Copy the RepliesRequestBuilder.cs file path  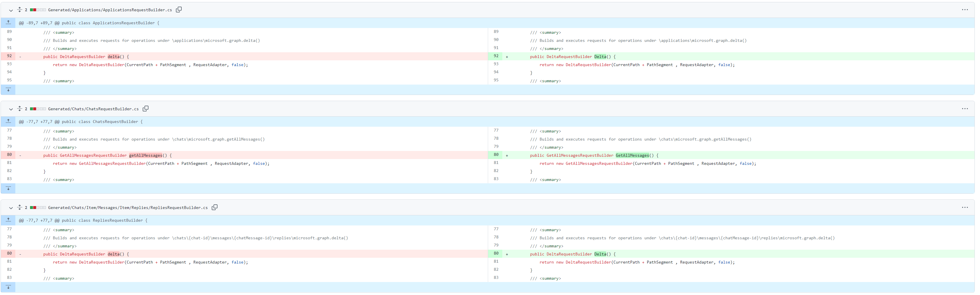point(215,207)
